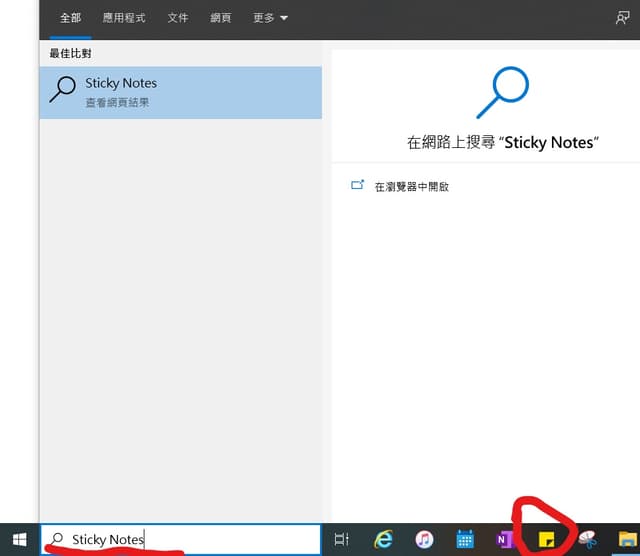The width and height of the screenshot is (640, 556).
Task: Click 查看網頁結果 subtitle text
Action: click(117, 102)
